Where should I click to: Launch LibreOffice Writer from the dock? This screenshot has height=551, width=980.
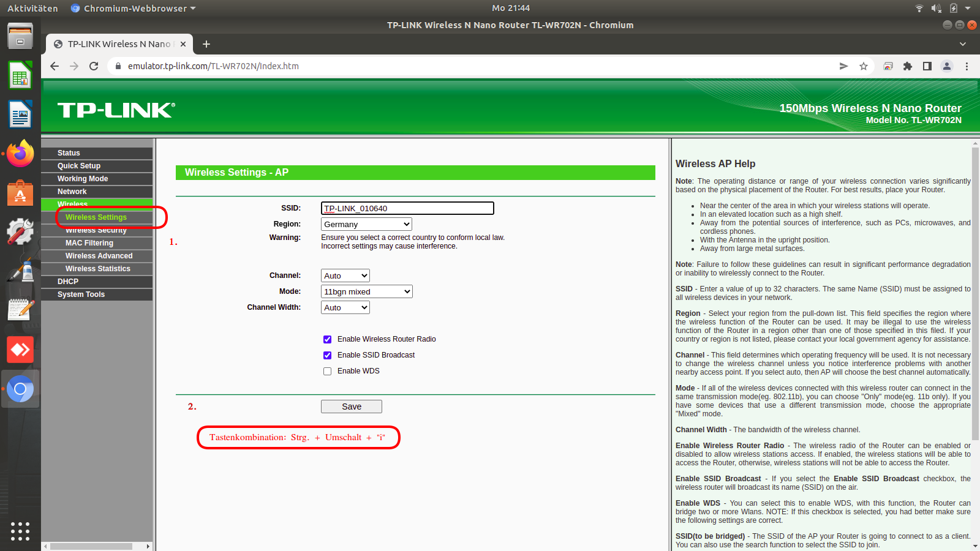pos(20,114)
